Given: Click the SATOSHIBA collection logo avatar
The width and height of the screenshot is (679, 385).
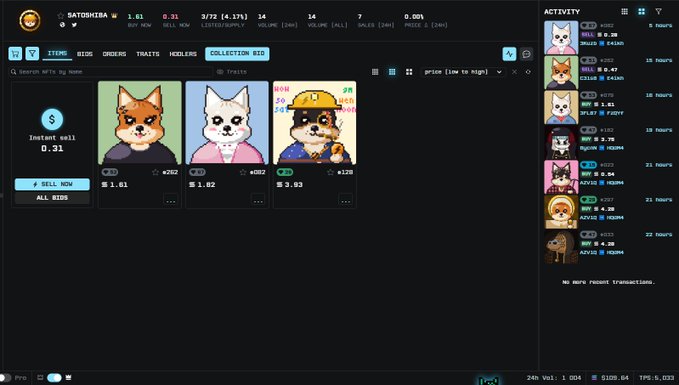Looking at the screenshot, I should click(30, 20).
